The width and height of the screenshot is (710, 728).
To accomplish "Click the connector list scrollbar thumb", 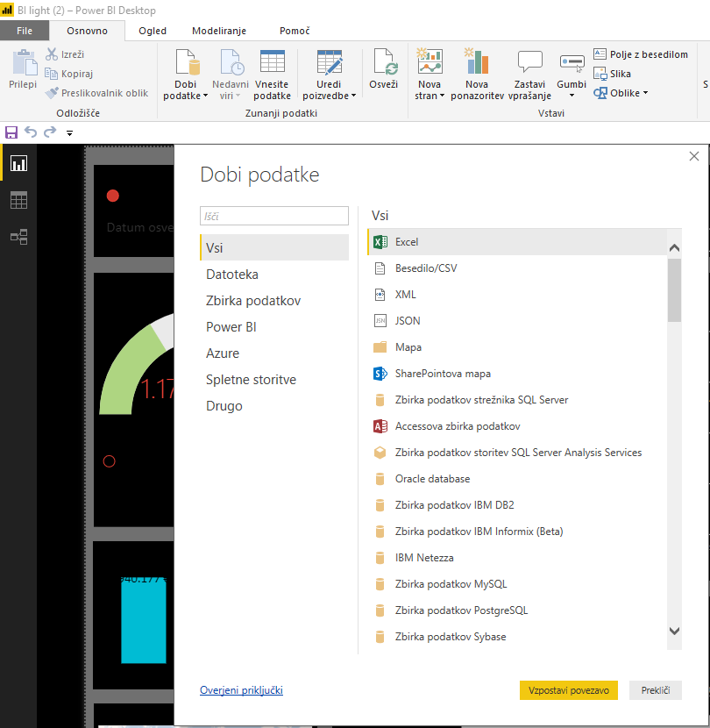I will [674, 290].
